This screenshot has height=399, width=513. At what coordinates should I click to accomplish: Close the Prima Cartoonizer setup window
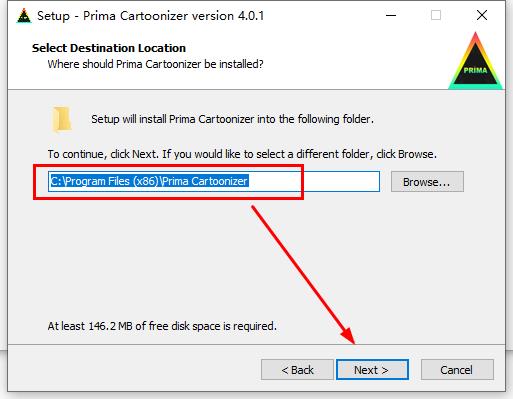pos(482,15)
